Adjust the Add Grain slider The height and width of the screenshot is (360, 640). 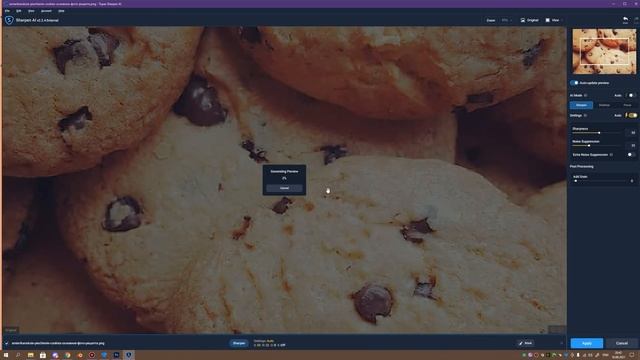pos(599,180)
